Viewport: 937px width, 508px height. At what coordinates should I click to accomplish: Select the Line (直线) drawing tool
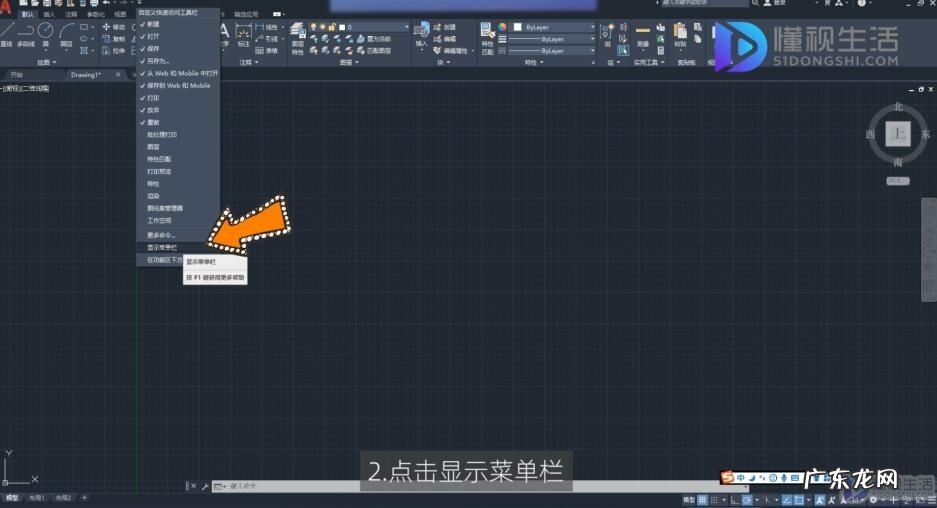point(6,35)
